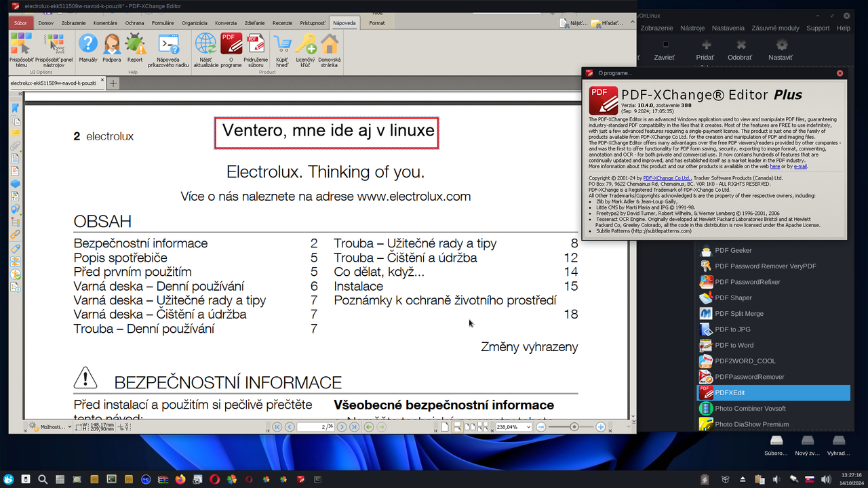Select single page layout icon
868x488 pixels.
[x=445, y=427]
